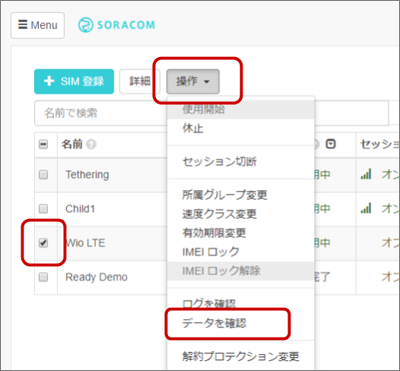400x371 pixels.
Task: Check the Ready Demo row checkbox
Action: coord(43,277)
